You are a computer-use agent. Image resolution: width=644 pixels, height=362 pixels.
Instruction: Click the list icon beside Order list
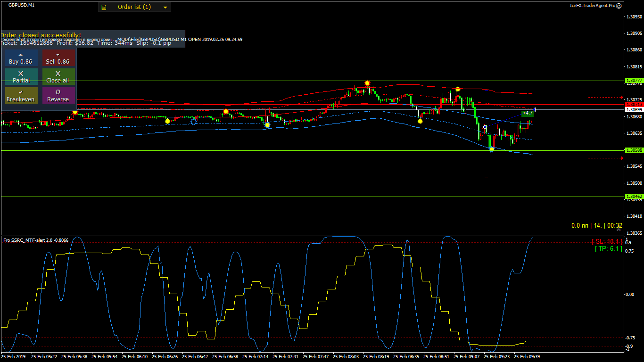(104, 7)
